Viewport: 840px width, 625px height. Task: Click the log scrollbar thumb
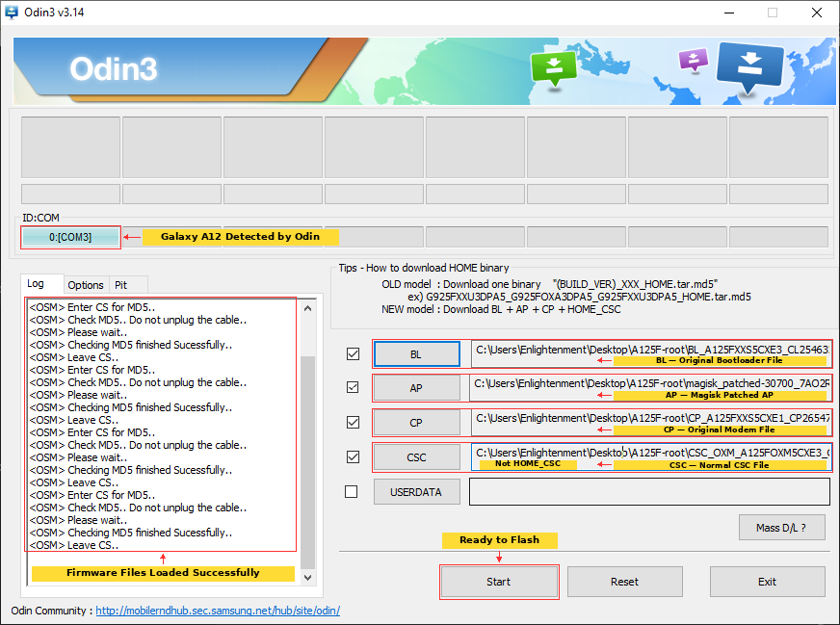pyautogui.click(x=307, y=462)
